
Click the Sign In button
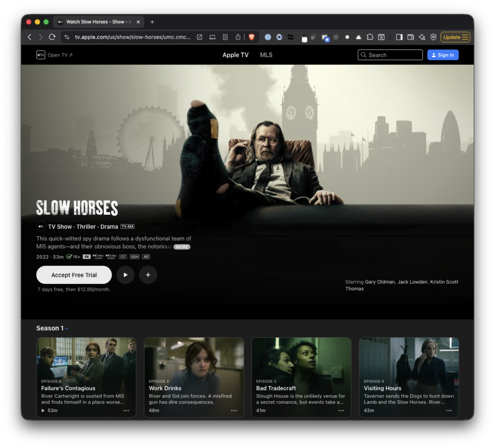pos(443,55)
